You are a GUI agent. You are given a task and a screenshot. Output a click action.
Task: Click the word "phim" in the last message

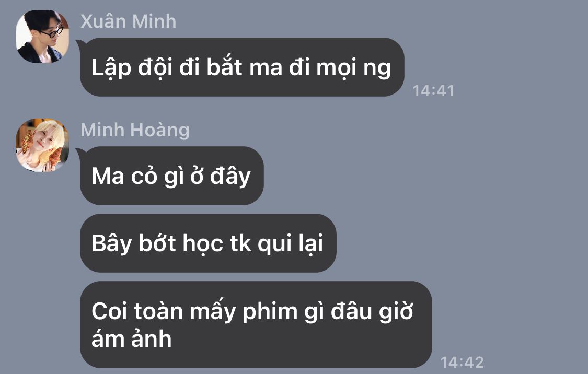coord(270,312)
